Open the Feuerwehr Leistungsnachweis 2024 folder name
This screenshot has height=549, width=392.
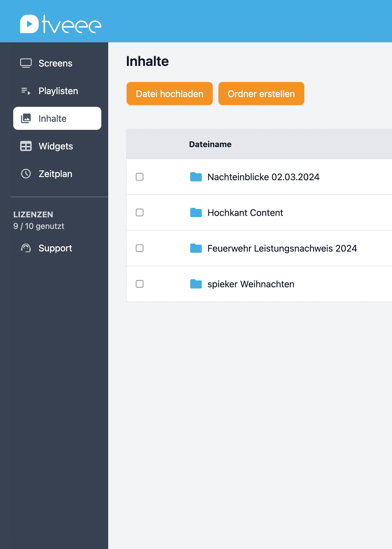(x=282, y=248)
